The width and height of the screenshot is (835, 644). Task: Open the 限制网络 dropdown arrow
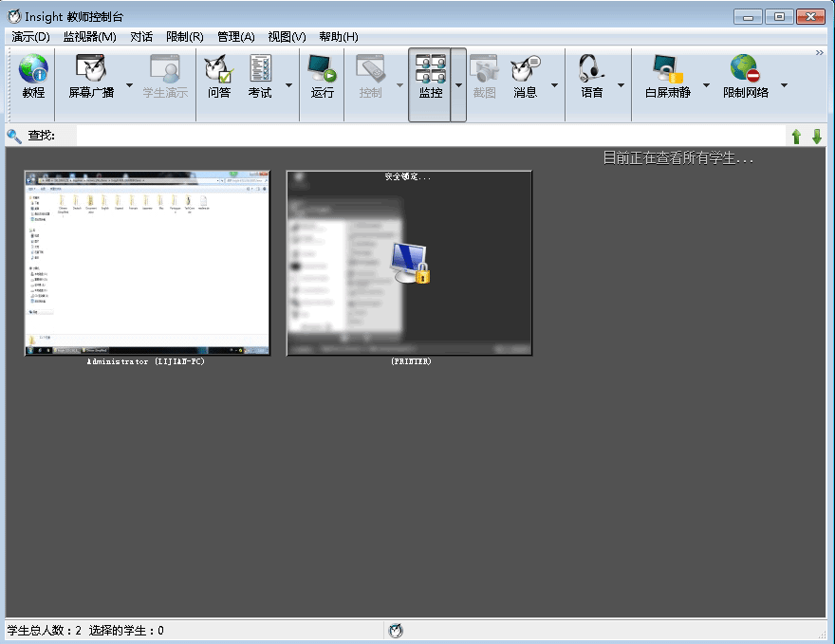[x=784, y=85]
